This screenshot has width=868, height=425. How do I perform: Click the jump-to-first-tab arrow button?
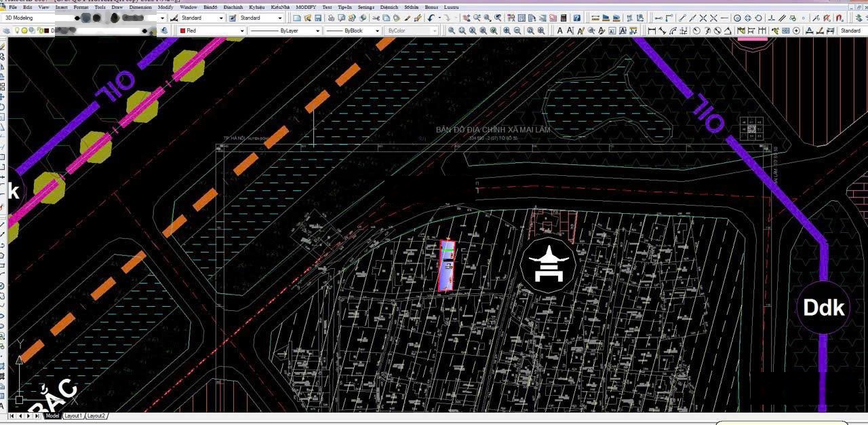click(x=12, y=415)
